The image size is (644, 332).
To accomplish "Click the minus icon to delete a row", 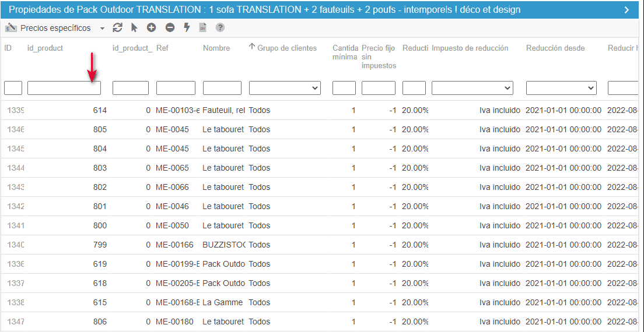I will [x=170, y=27].
